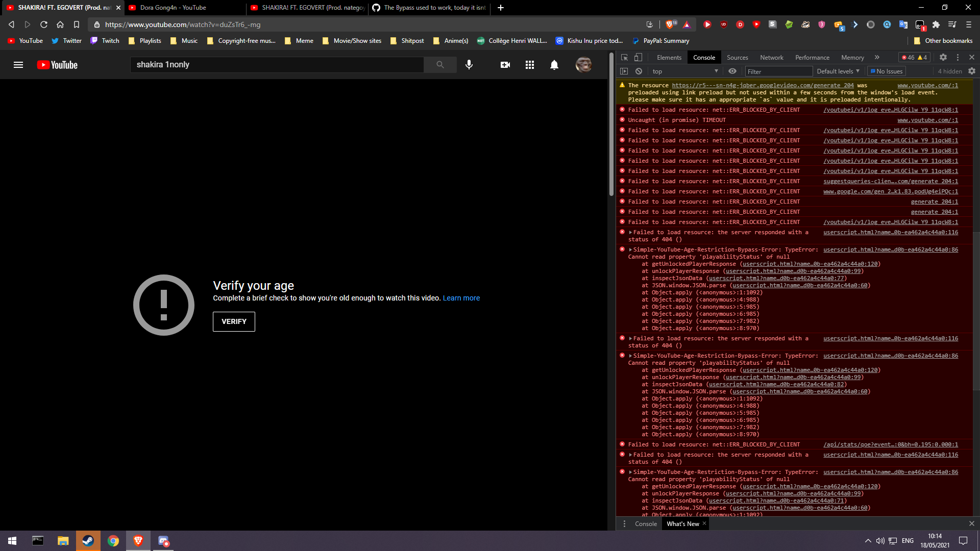Open the Default levels dropdown
980x551 pixels.
837,71
